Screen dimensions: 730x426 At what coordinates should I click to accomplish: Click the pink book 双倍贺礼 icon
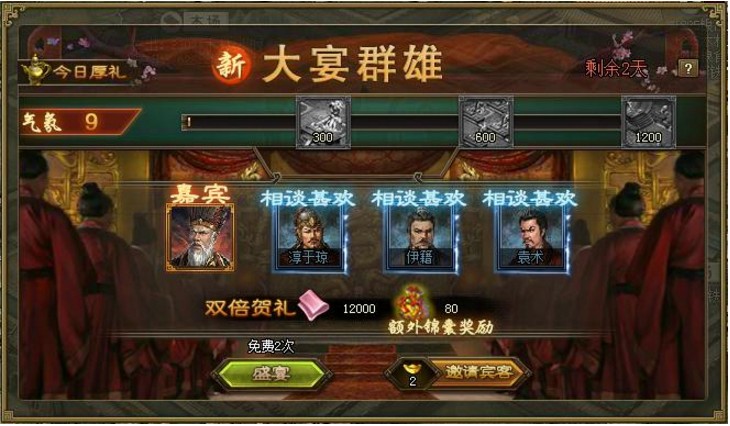pos(313,305)
